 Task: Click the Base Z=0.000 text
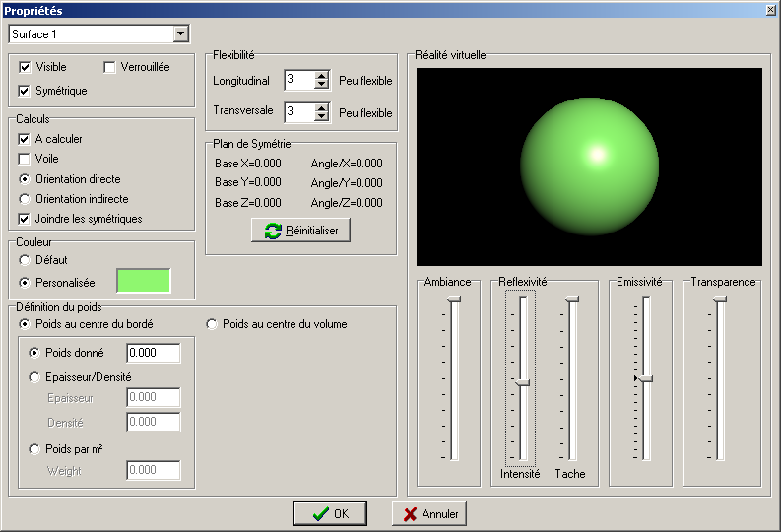248,203
